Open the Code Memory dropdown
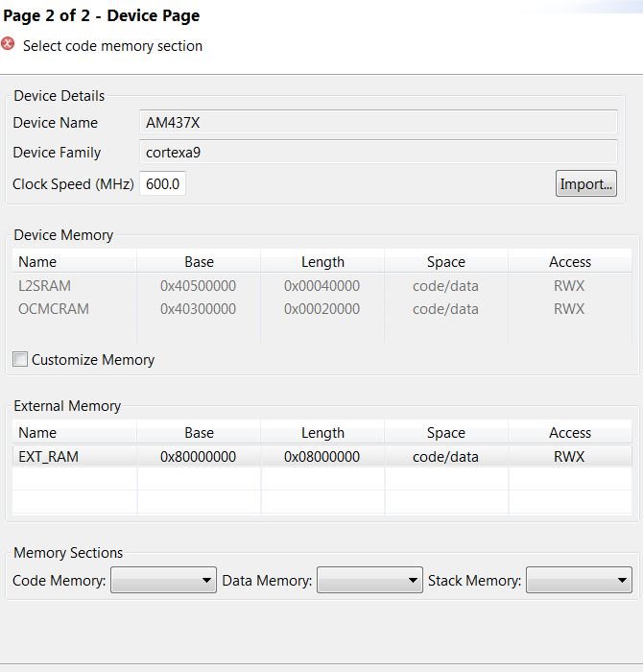This screenshot has width=643, height=672. [161, 580]
